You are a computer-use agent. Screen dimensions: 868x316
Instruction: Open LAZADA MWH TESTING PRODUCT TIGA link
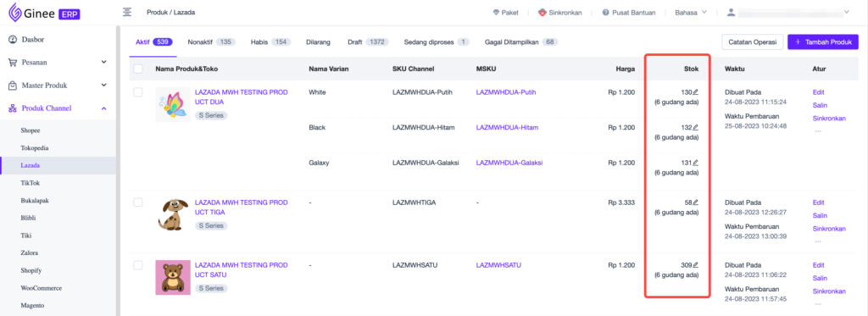242,207
